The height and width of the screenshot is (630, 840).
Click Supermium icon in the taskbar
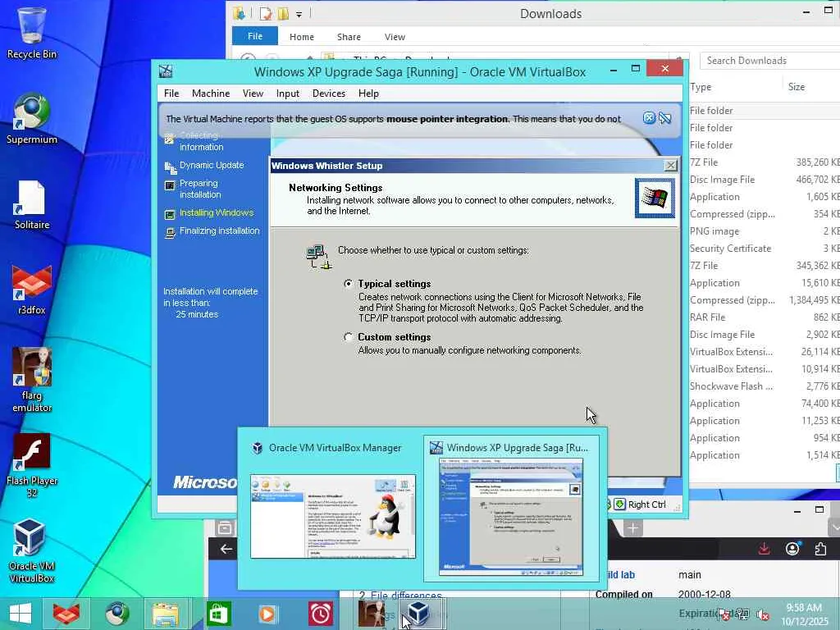point(116,614)
